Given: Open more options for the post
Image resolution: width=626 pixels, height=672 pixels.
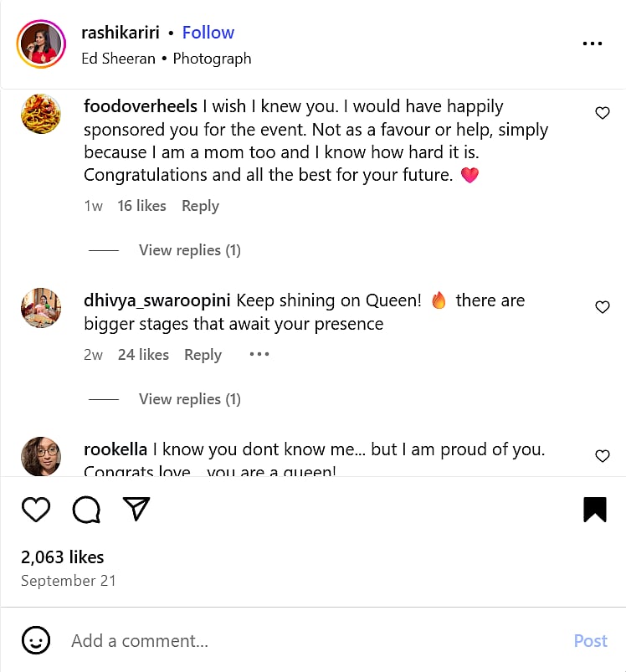Looking at the screenshot, I should point(593,44).
